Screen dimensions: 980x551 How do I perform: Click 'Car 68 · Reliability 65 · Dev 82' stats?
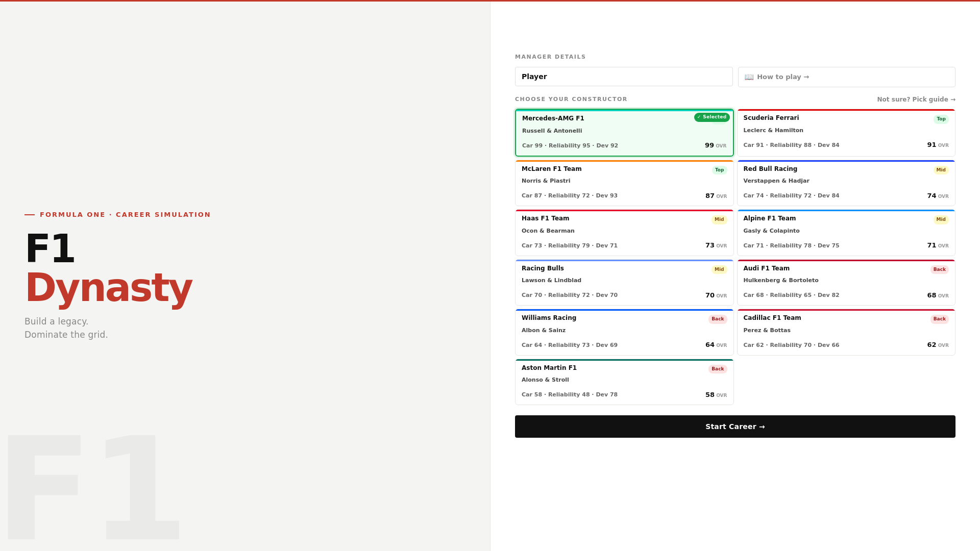[x=791, y=295]
